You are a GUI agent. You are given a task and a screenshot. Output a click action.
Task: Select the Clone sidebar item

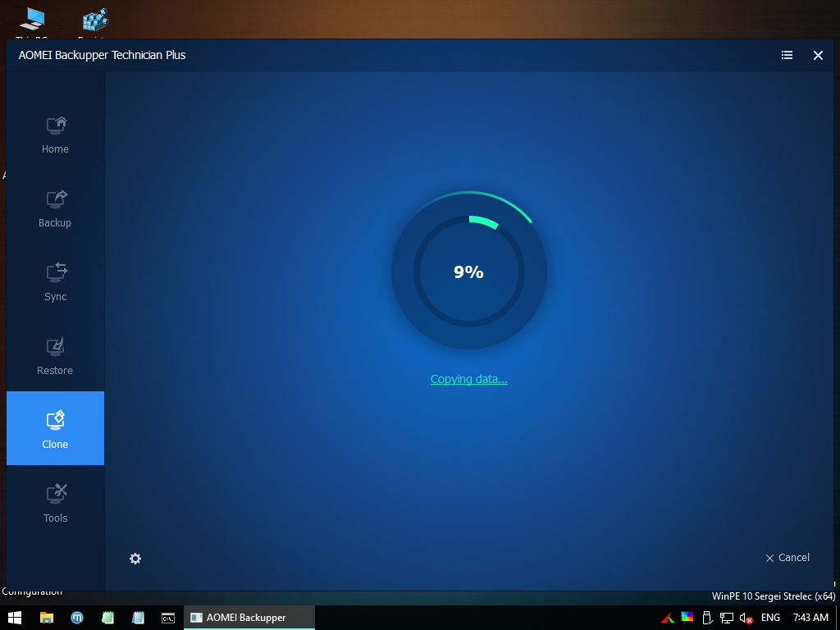pos(55,428)
